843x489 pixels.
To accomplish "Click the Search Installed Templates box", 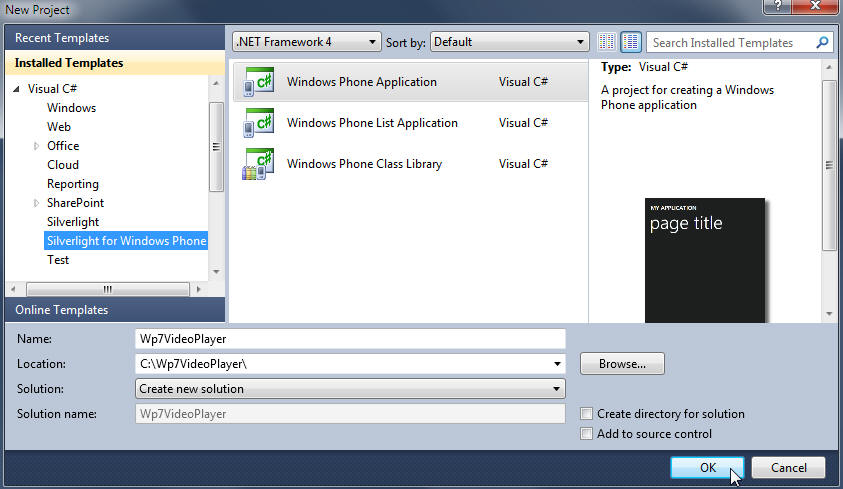I will 740,42.
